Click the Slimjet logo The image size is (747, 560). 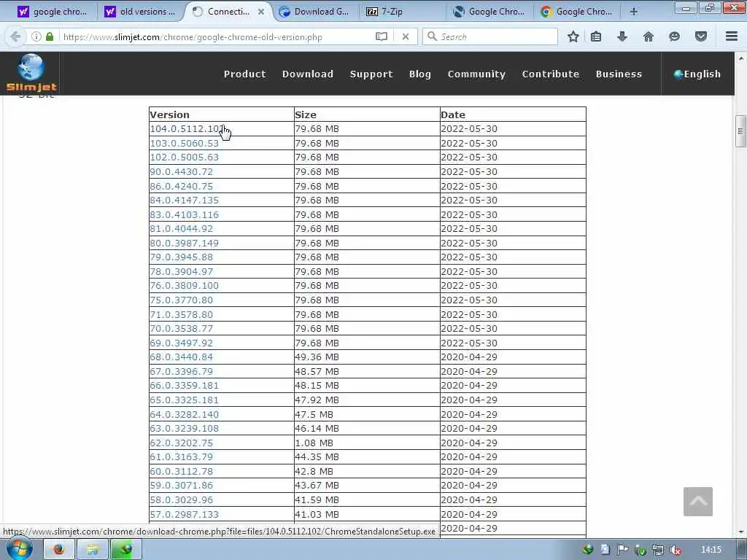pos(31,73)
